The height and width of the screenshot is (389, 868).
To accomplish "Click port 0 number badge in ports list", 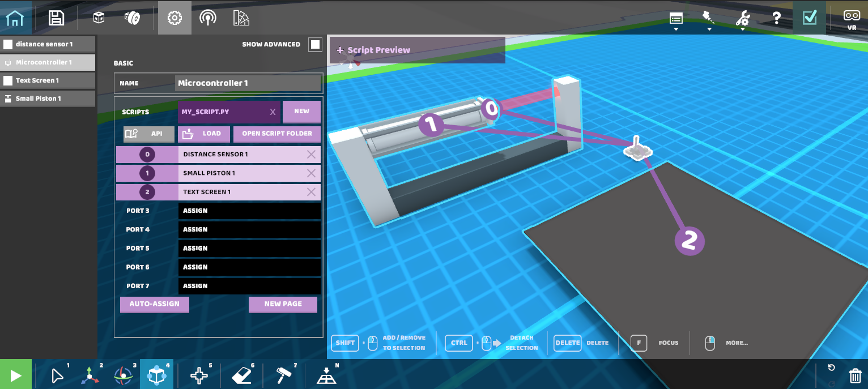I will [x=147, y=155].
